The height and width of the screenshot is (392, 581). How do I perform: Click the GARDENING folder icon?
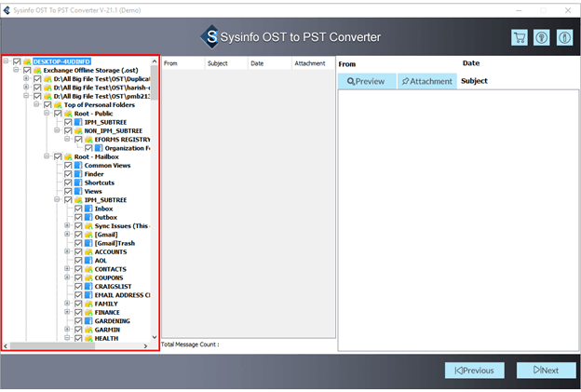[88, 321]
